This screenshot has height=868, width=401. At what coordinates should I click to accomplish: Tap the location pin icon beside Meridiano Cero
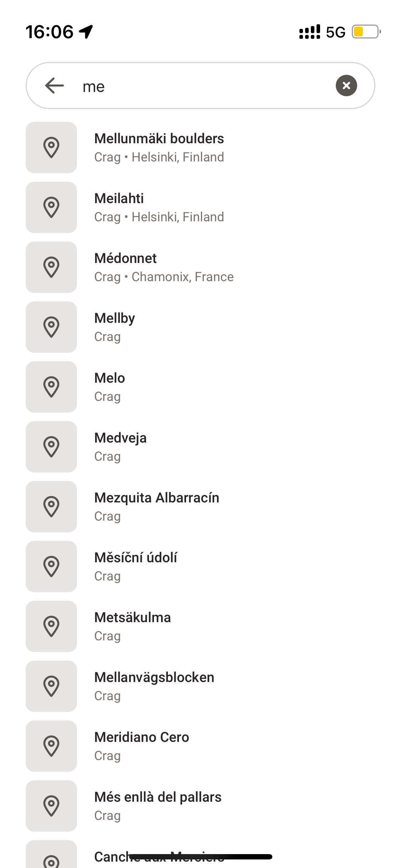(x=51, y=746)
